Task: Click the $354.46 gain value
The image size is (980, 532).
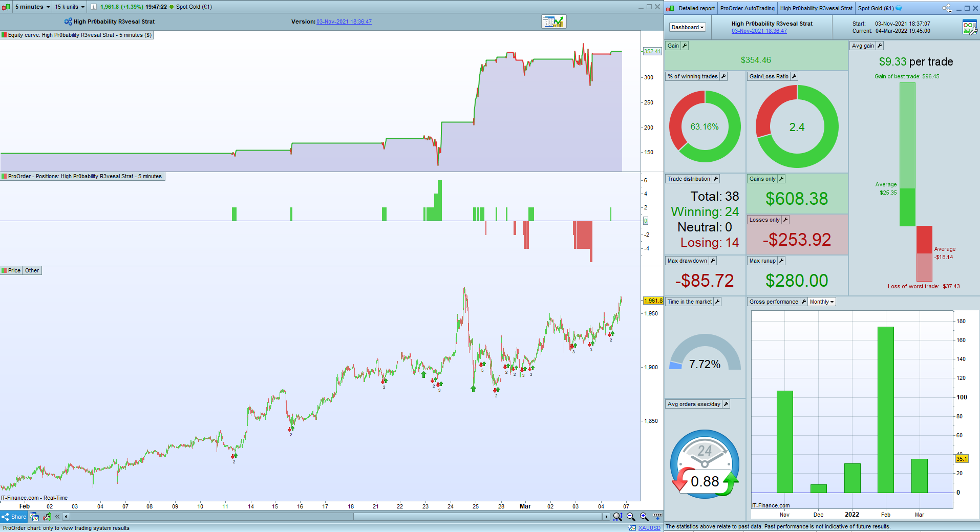Action: (756, 60)
